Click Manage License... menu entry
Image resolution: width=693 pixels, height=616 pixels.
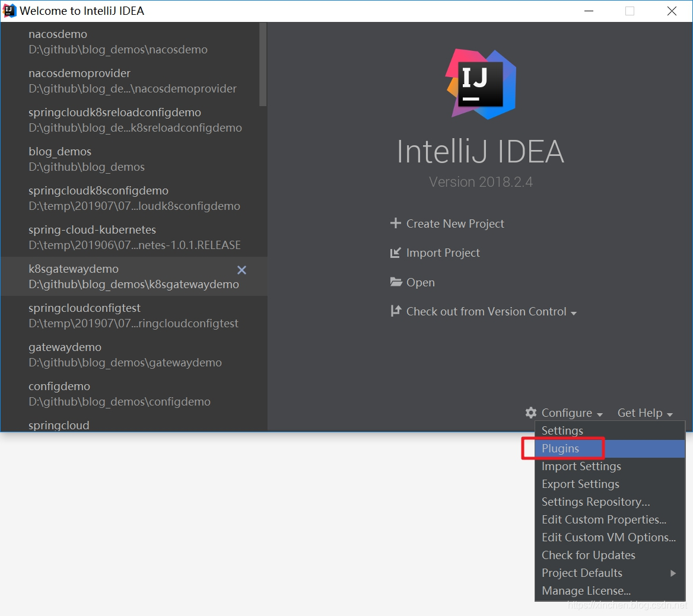pos(610,591)
